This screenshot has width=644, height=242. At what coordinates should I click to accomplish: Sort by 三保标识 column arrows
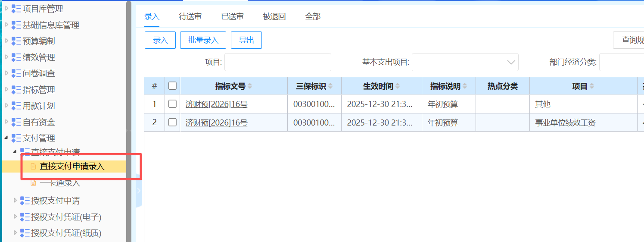[330, 86]
